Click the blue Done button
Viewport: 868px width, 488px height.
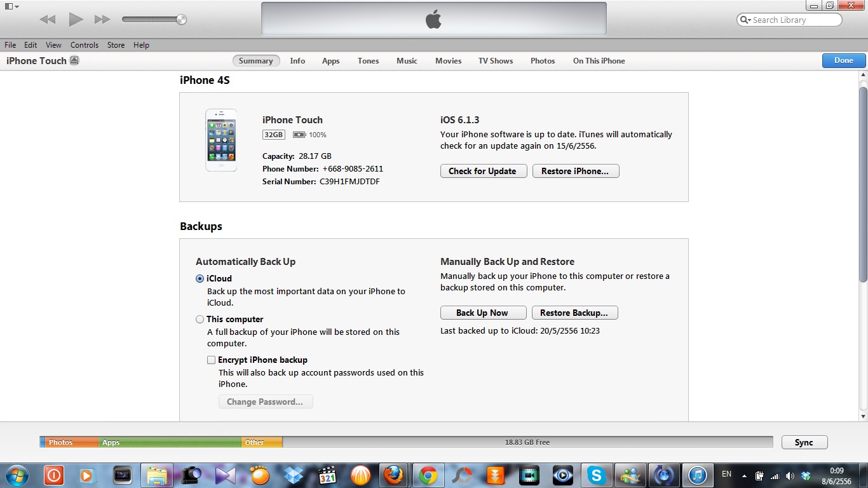point(844,60)
